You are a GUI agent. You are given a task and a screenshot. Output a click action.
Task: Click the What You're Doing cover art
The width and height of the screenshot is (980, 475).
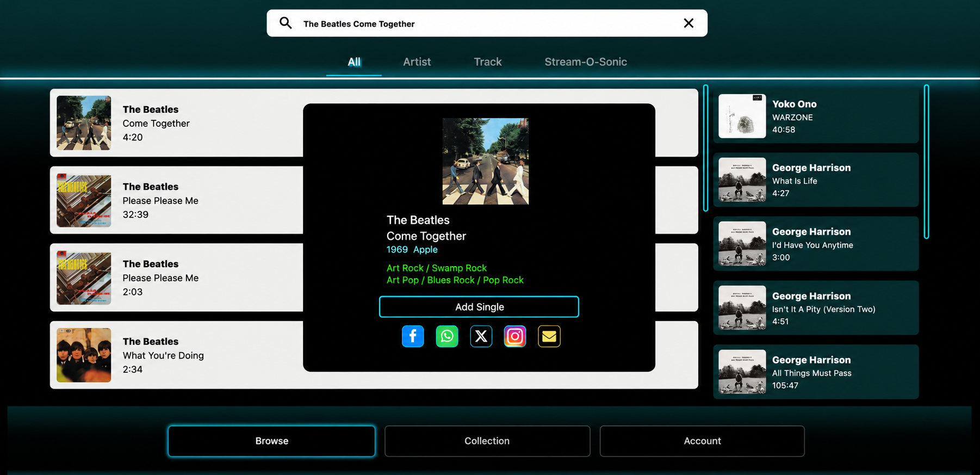click(84, 355)
